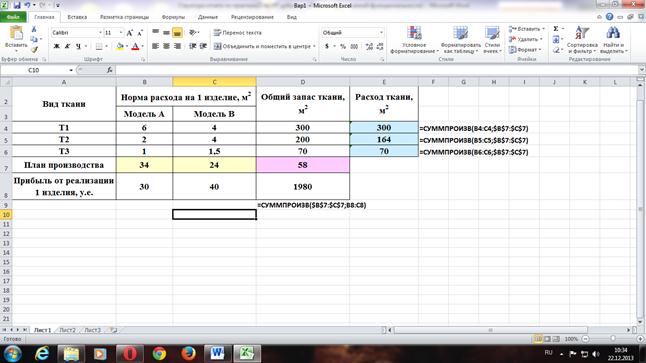
Task: Decrease cell indent
Action: 192,46
